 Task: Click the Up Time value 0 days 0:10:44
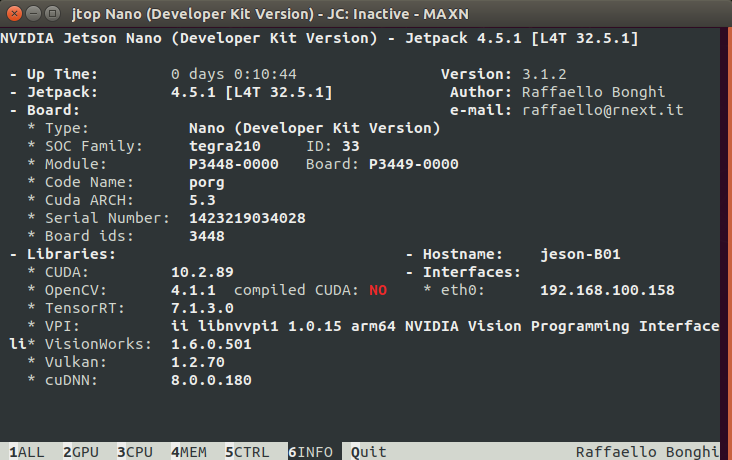tap(233, 74)
